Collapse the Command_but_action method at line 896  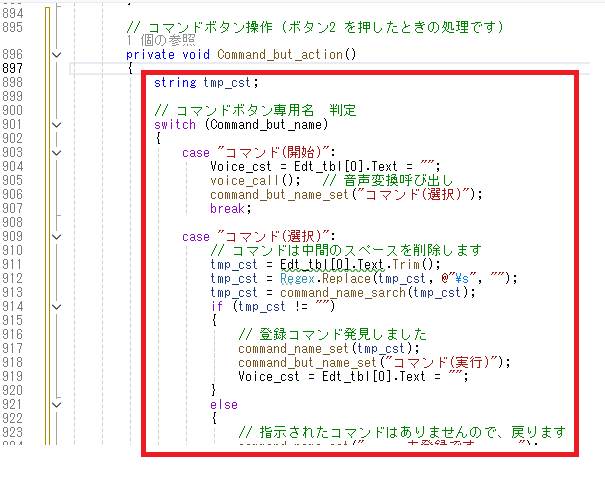[x=56, y=54]
